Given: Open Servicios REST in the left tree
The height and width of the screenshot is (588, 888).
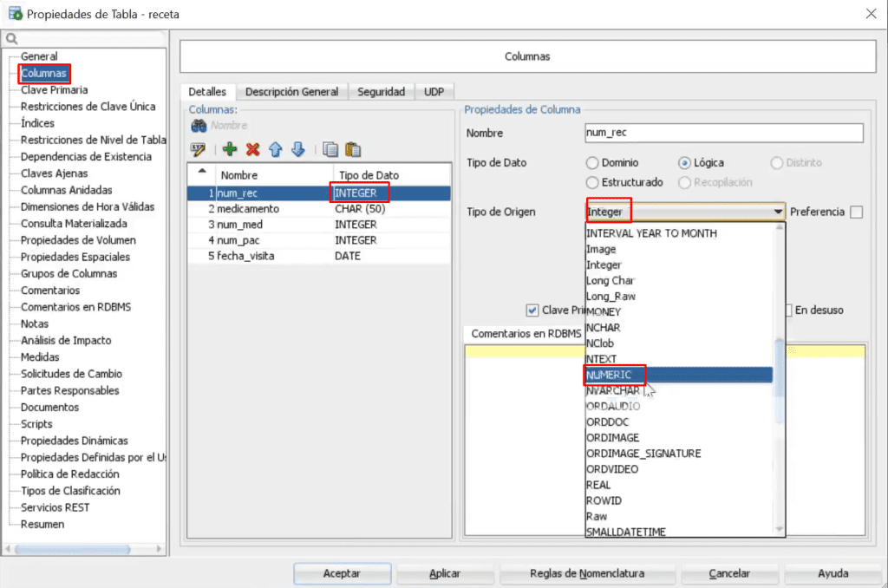Looking at the screenshot, I should click(55, 507).
